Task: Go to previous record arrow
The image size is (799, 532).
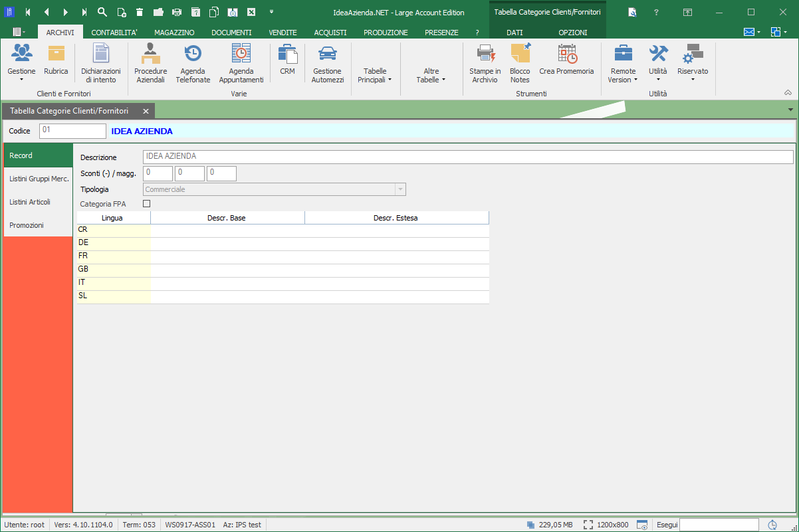Action: (47, 12)
